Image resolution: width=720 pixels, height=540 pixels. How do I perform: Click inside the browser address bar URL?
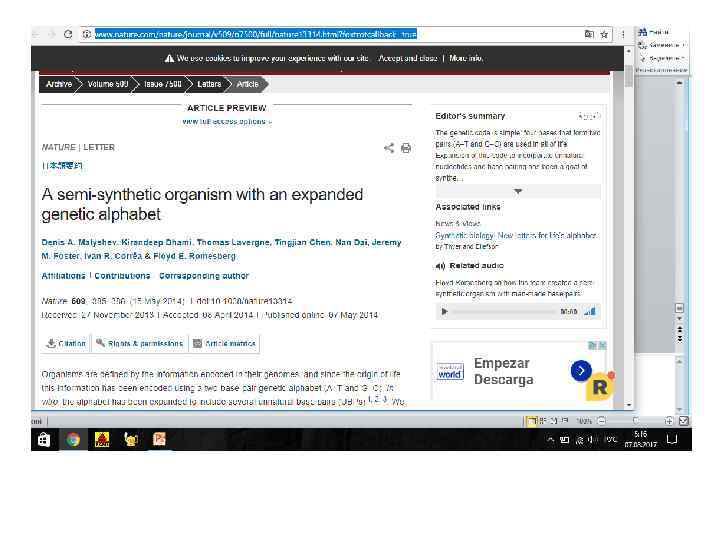tap(255, 34)
